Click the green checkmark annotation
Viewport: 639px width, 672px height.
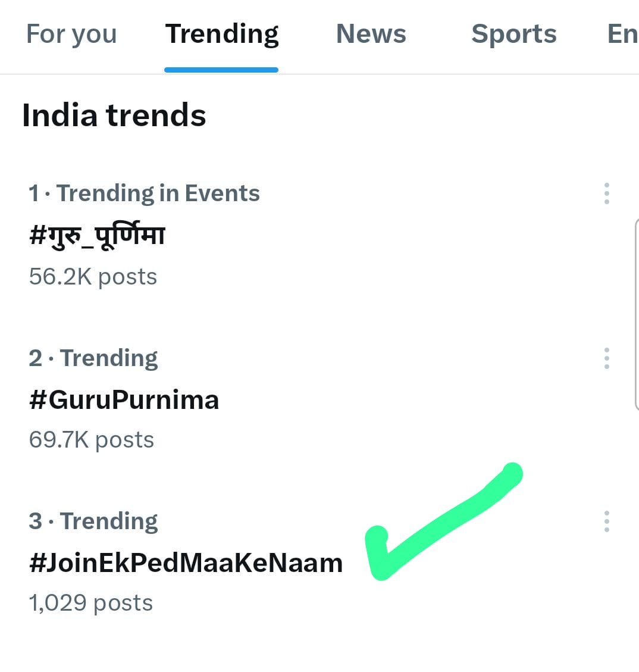[440, 524]
